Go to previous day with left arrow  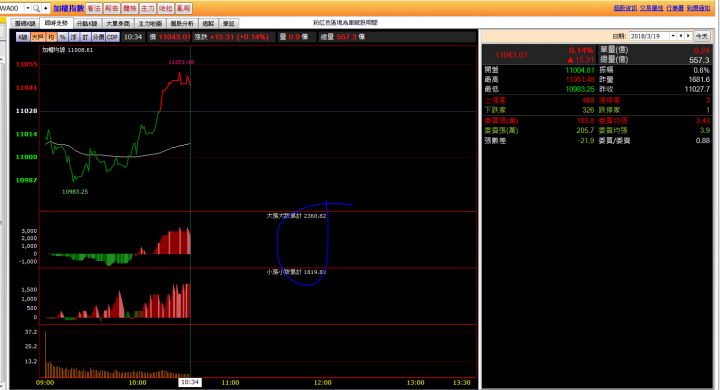coord(681,36)
